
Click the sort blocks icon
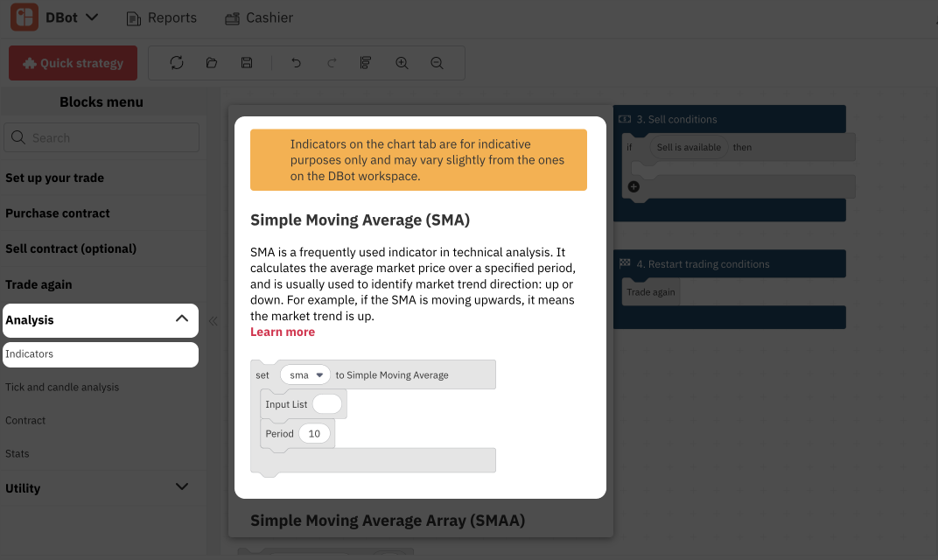[x=367, y=63]
